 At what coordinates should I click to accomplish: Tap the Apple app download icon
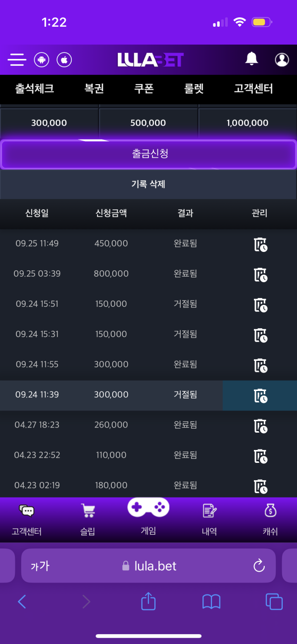tap(64, 60)
